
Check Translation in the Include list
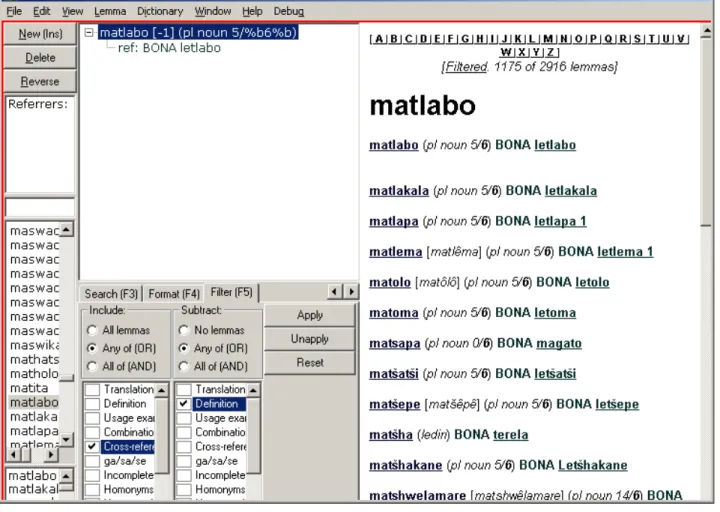[x=92, y=390]
